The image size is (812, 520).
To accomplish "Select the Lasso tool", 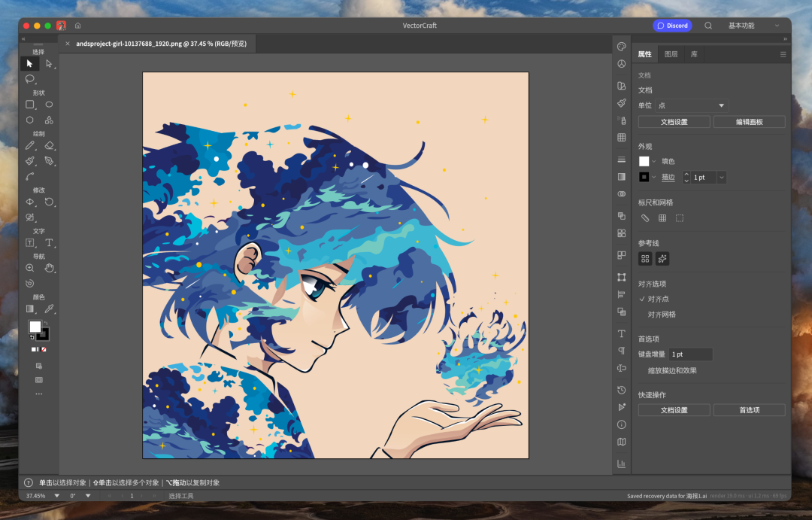I will [29, 79].
